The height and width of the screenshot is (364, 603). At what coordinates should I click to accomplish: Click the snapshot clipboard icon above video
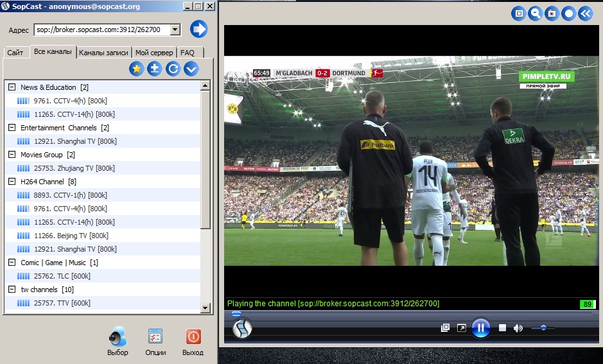(552, 14)
